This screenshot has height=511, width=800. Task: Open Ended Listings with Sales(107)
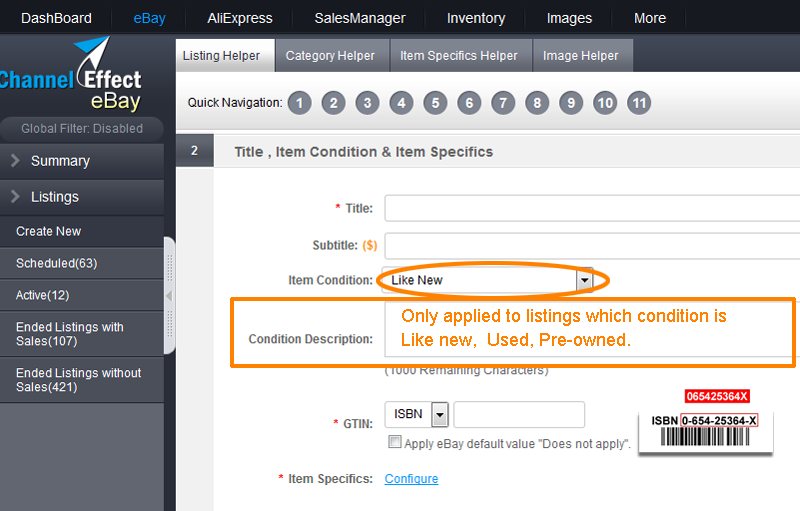click(x=82, y=334)
